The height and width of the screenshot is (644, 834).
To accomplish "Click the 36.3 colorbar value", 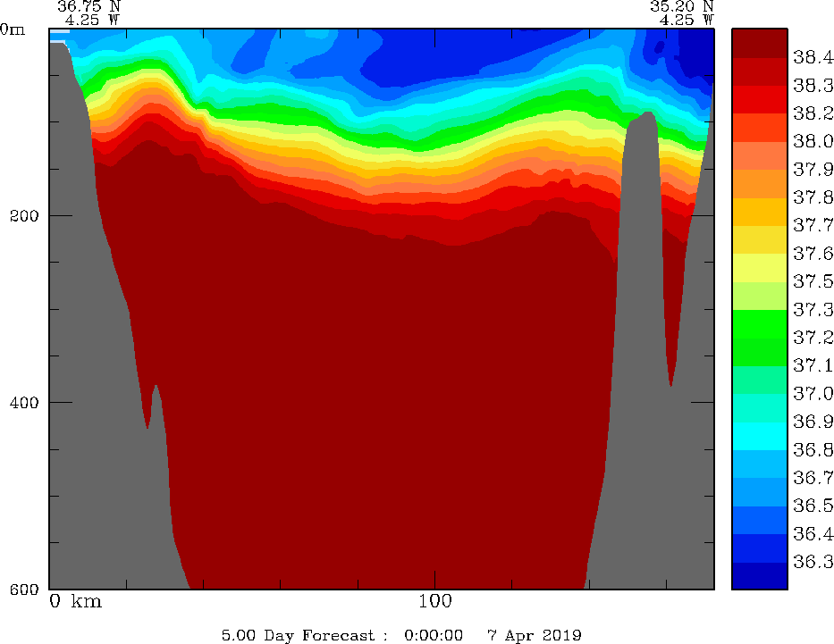I will pos(813,562).
